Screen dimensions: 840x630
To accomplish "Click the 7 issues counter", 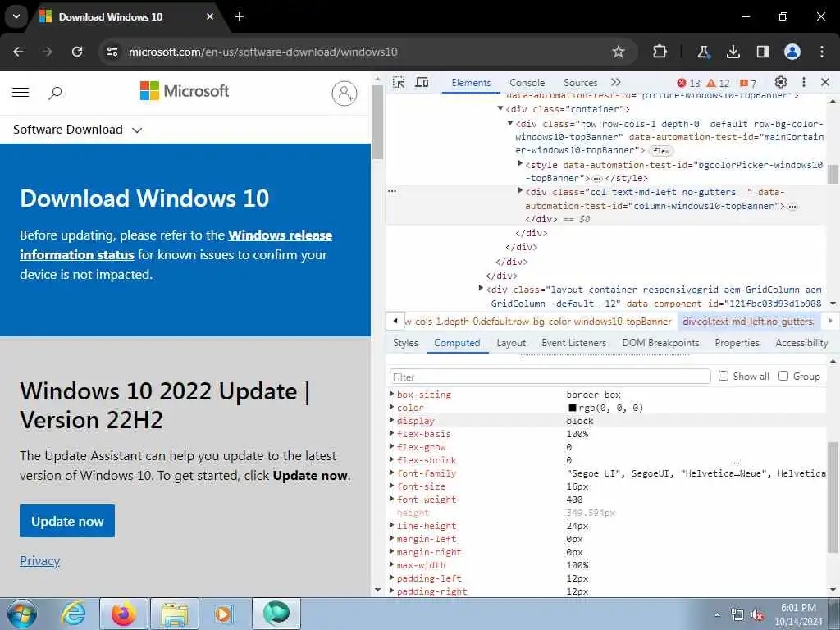I will pos(748,83).
